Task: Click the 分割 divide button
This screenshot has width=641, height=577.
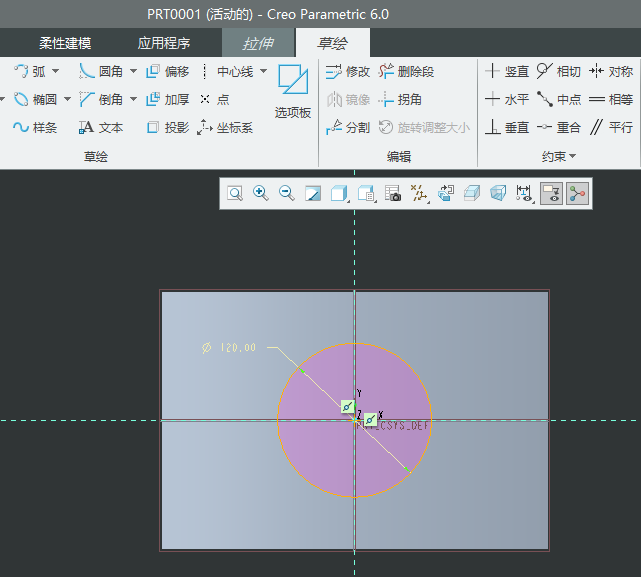Action: tap(348, 127)
